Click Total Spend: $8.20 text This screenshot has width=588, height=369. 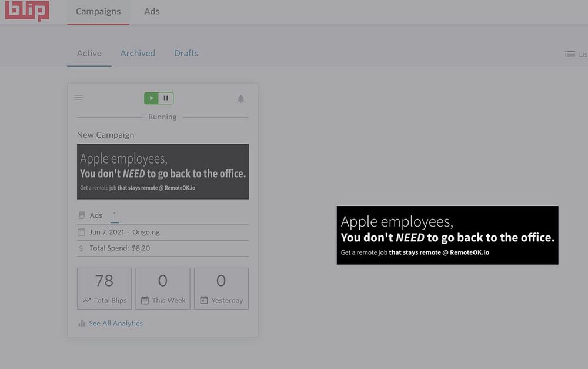click(119, 248)
